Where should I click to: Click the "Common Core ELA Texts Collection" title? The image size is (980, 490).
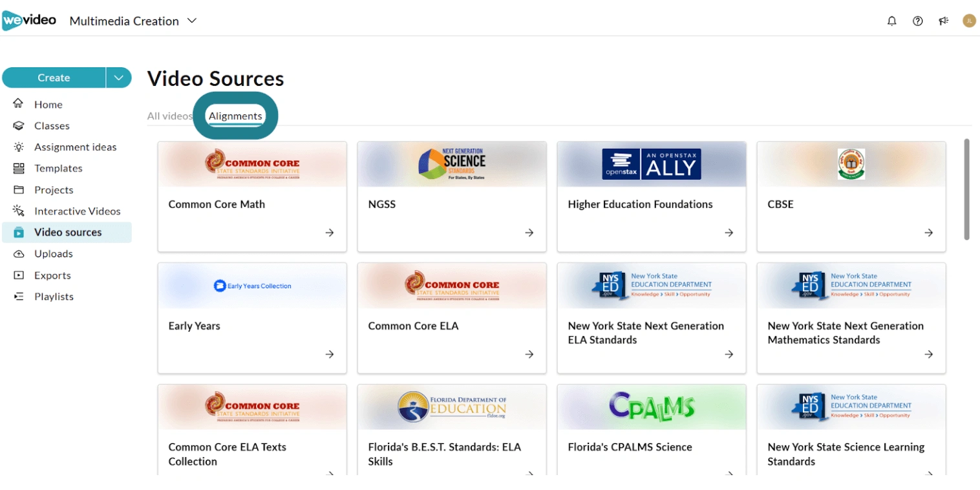pos(227,454)
